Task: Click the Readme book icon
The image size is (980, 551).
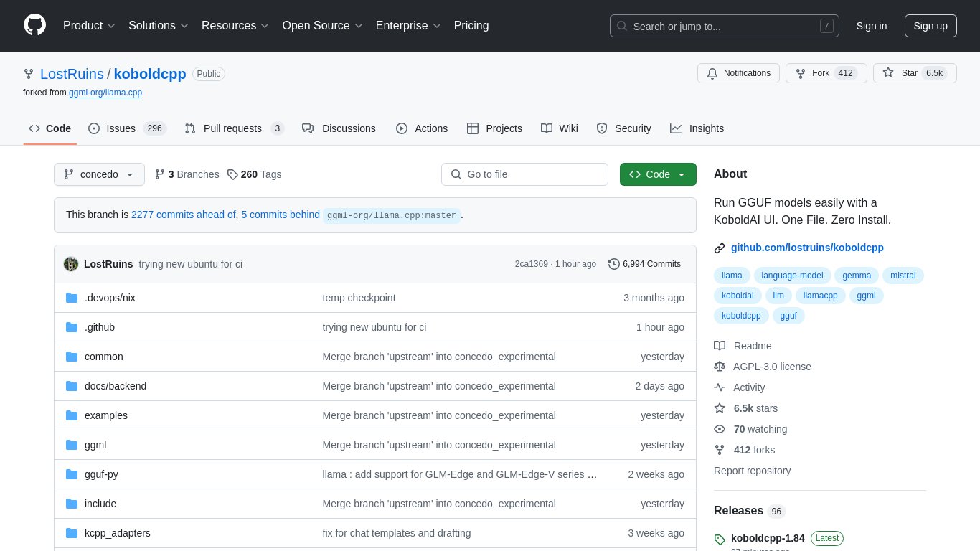Action: pos(720,346)
